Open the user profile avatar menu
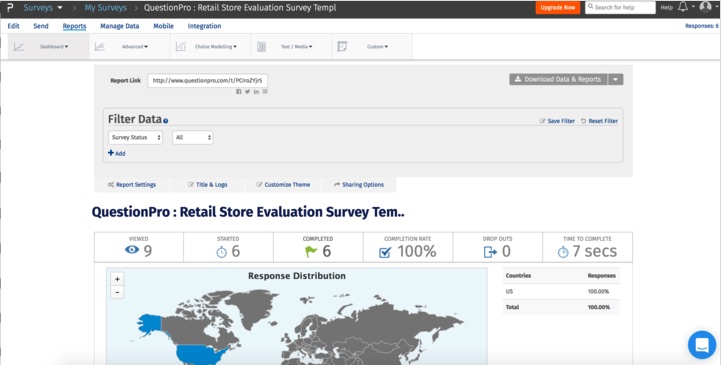This screenshot has width=721, height=365. tap(705, 7)
